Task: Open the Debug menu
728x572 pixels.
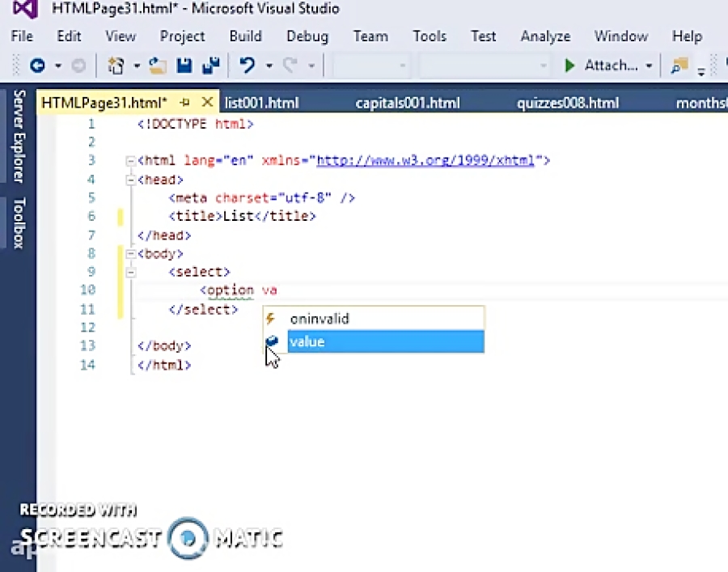Action: (x=307, y=36)
